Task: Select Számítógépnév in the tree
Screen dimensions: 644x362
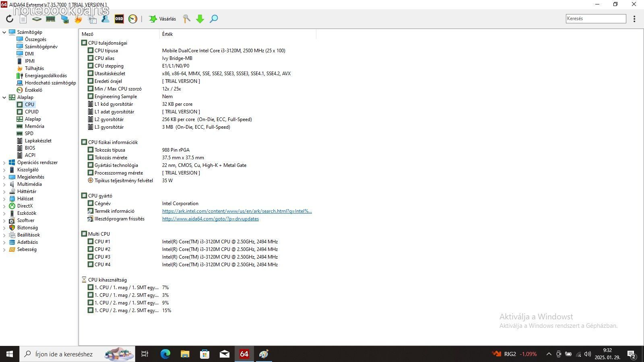Action: (x=41, y=47)
